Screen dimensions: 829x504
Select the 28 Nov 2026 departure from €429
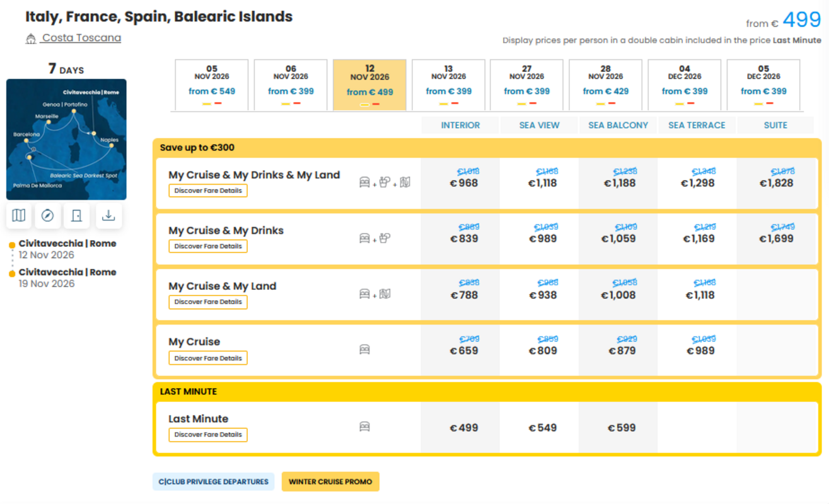(606, 85)
